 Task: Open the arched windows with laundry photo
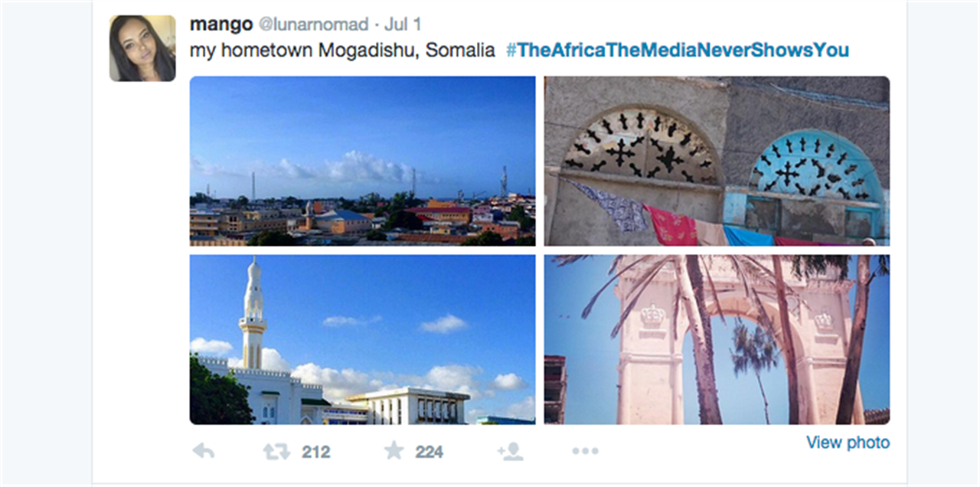(717, 161)
